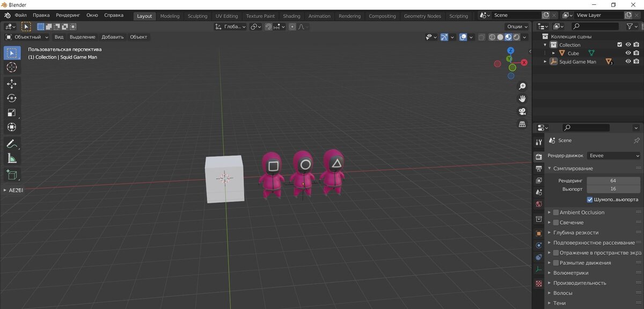Image resolution: width=644 pixels, height=309 pixels.
Task: Open the Файл menu
Action: coord(21,16)
